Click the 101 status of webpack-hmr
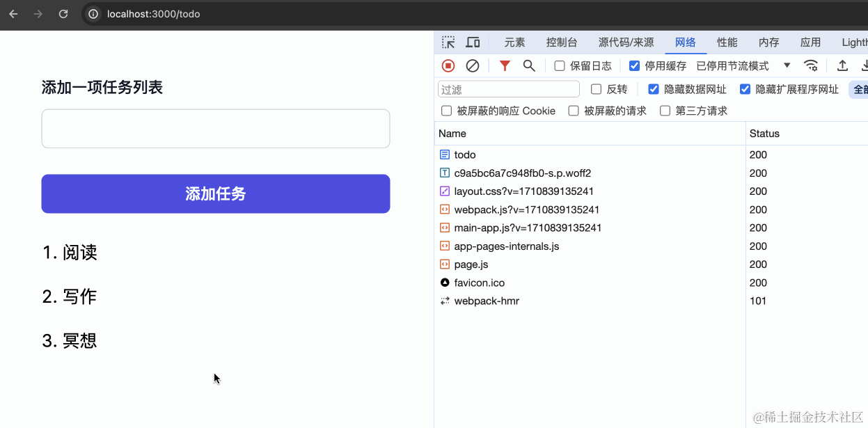This screenshot has height=428, width=868. click(758, 301)
